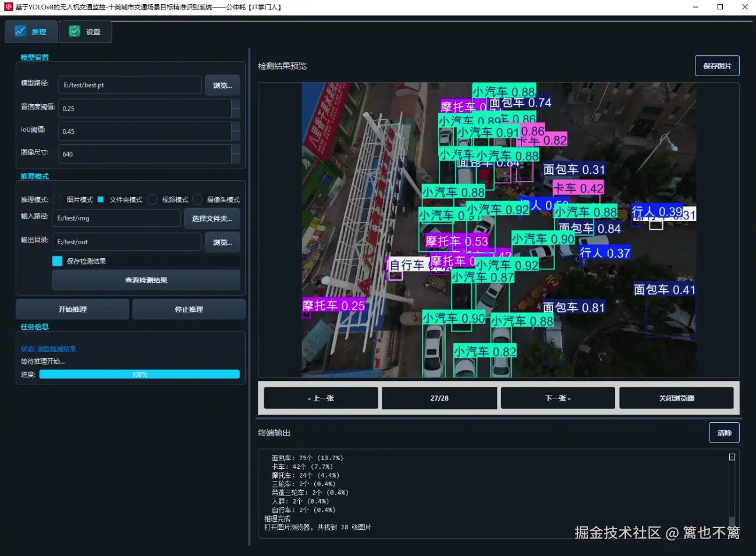Click the 选择文件夹... button
The image size is (756, 556).
212,219
